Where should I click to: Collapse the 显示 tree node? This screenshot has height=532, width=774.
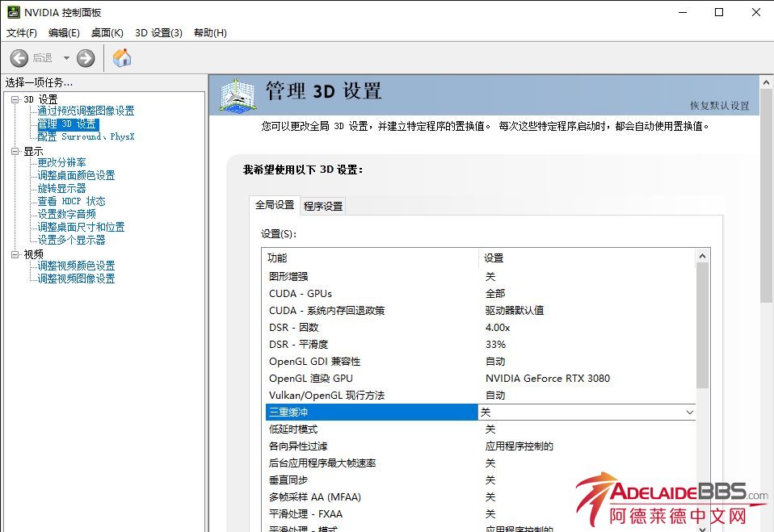[15, 151]
